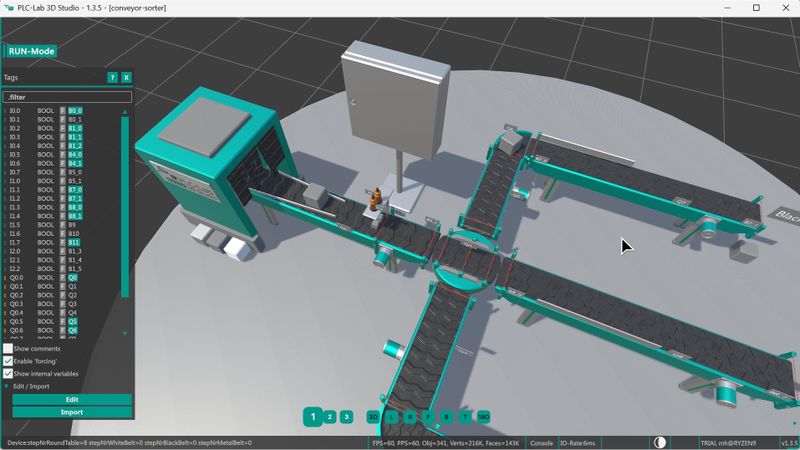The width and height of the screenshot is (800, 450).
Task: Select camera preset 1
Action: click(313, 417)
